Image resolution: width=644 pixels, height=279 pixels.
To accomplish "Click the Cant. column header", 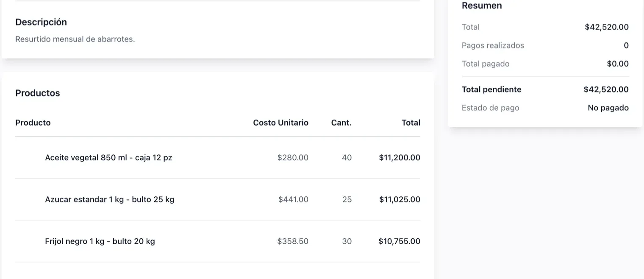I will click(341, 123).
